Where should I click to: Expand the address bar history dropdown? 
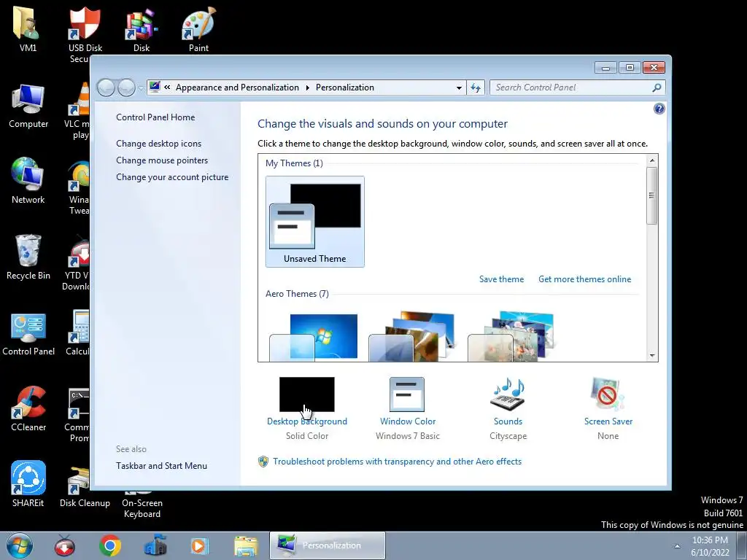coord(459,87)
